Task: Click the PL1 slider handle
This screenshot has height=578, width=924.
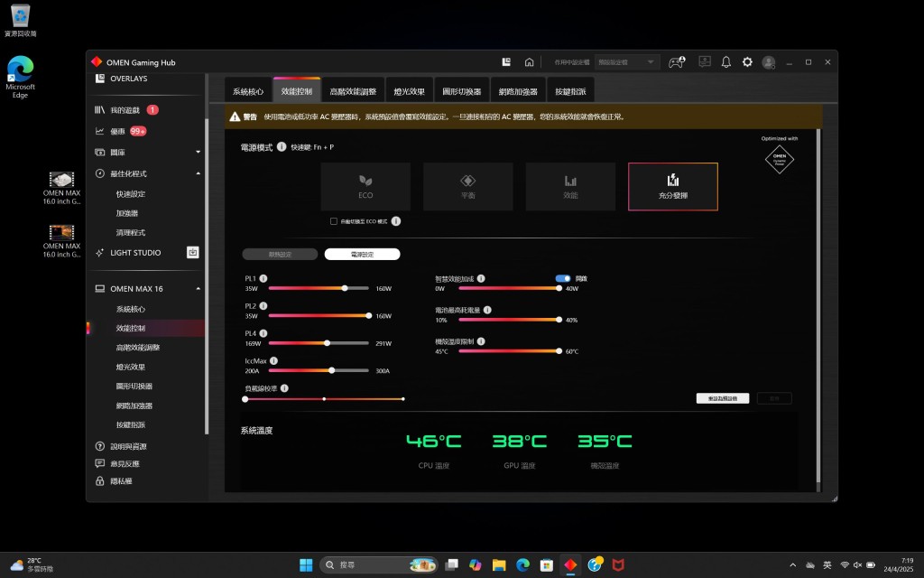Action: tap(345, 288)
